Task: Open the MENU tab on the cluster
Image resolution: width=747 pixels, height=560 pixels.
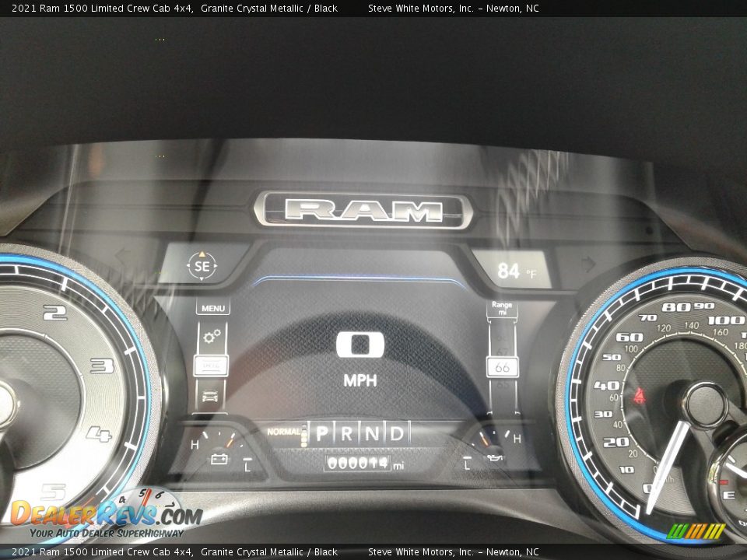Action: 213,308
